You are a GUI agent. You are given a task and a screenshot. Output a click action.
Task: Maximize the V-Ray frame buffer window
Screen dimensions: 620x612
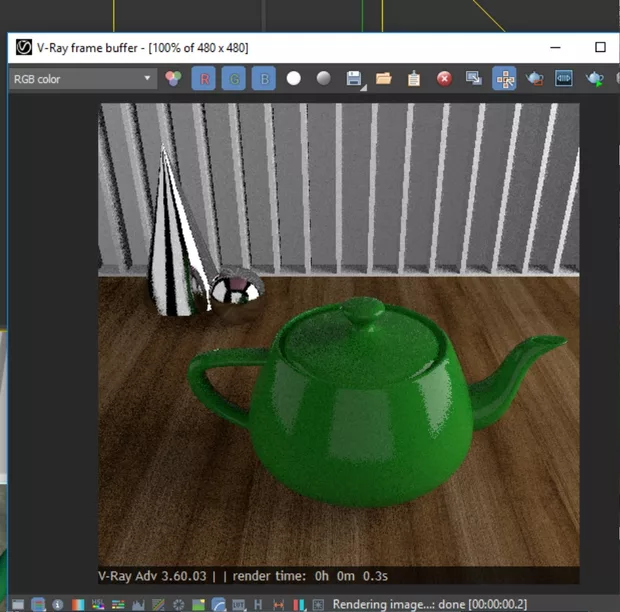pos(600,47)
